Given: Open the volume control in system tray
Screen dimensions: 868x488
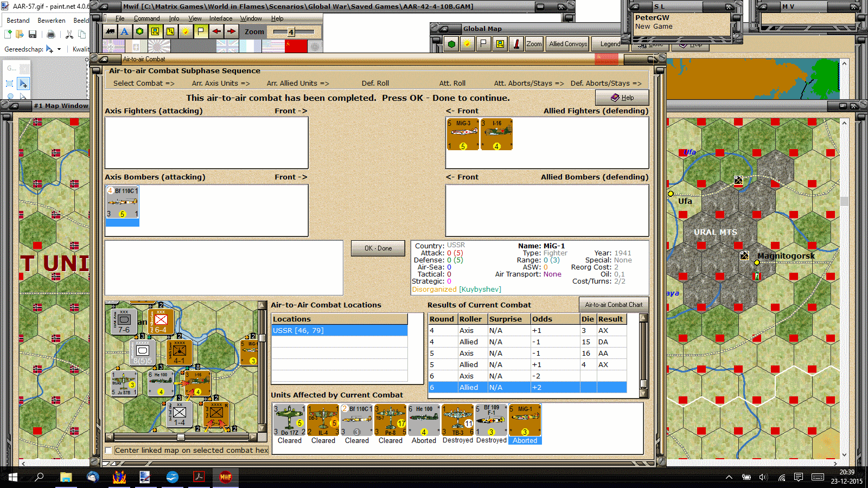Looking at the screenshot, I should [x=764, y=477].
